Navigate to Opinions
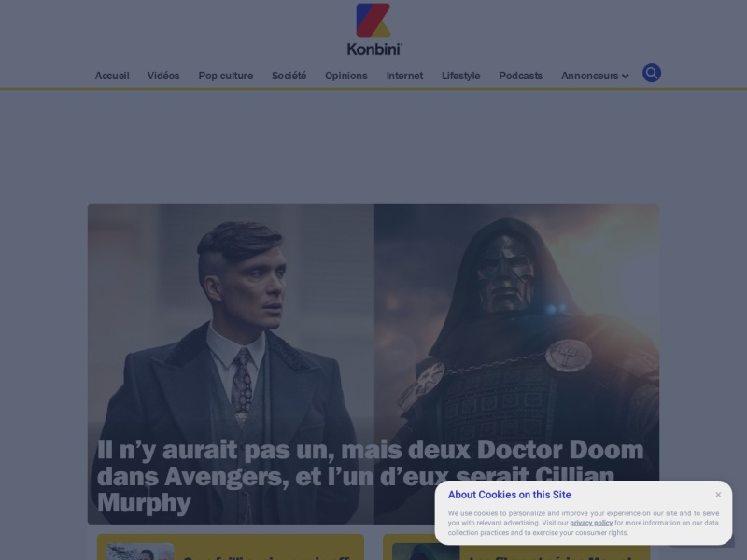Image resolution: width=747 pixels, height=560 pixels. coord(345,76)
